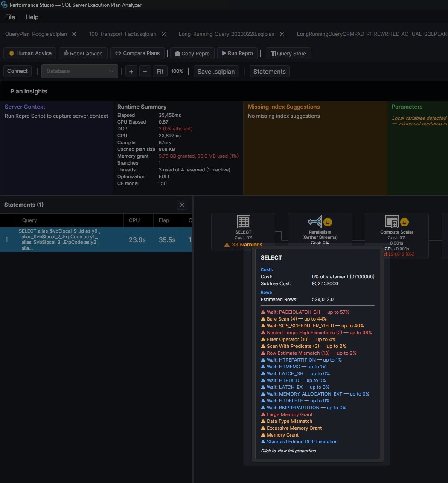Screen dimensions: 448x483
Task: Click the Subtree Cost 952.153000 value
Action: [x=325, y=283]
